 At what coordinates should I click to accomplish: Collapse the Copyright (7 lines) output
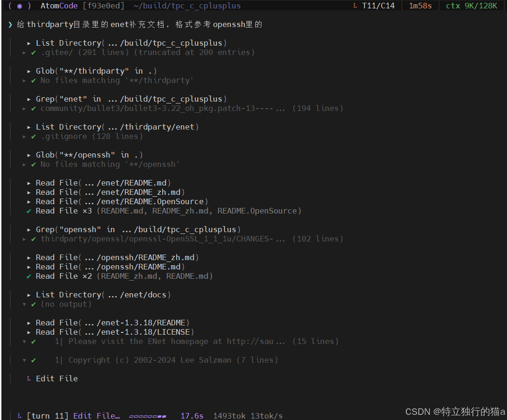[24, 360]
